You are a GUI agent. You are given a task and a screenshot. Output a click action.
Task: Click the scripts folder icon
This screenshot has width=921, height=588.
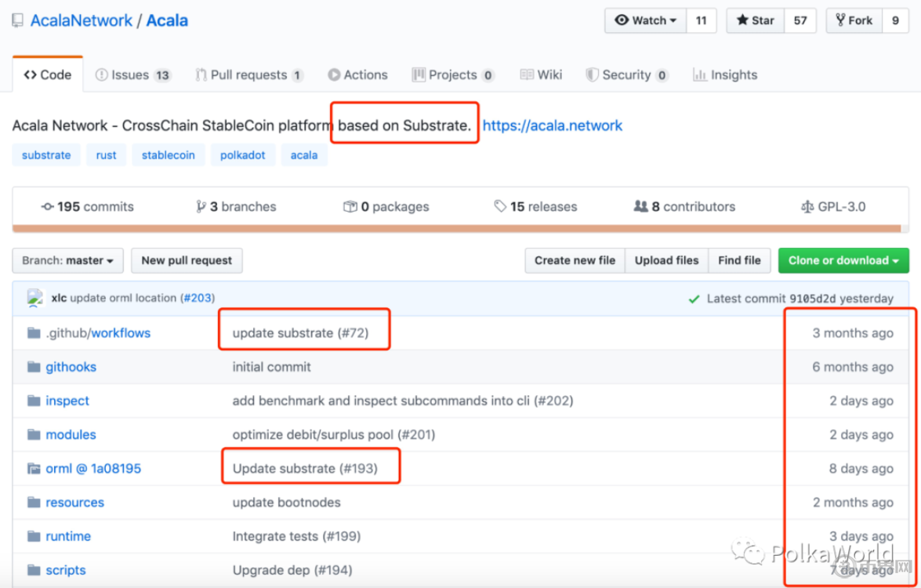point(34,570)
